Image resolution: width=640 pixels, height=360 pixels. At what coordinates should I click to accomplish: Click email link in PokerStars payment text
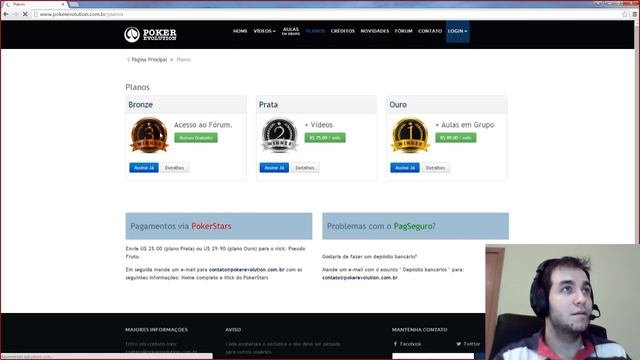click(x=247, y=270)
